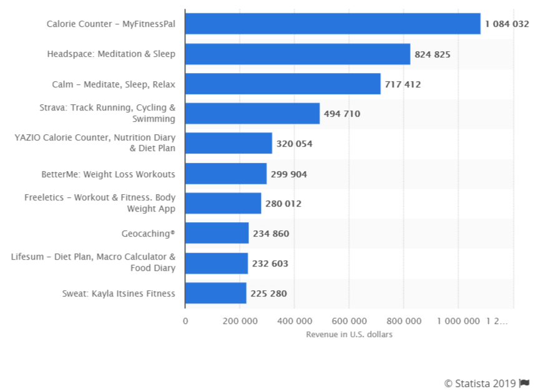Click the Calm – Meditate, Sleep, Relax bar
Viewport: 538px width, 392px height.
point(283,84)
